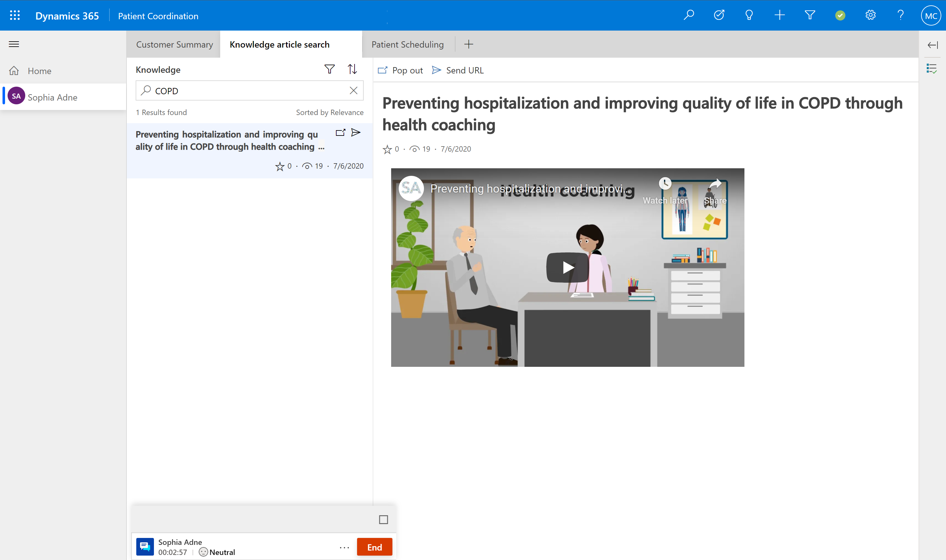The image size is (946, 560).
Task: Toggle the send icon in search results list
Action: click(356, 133)
